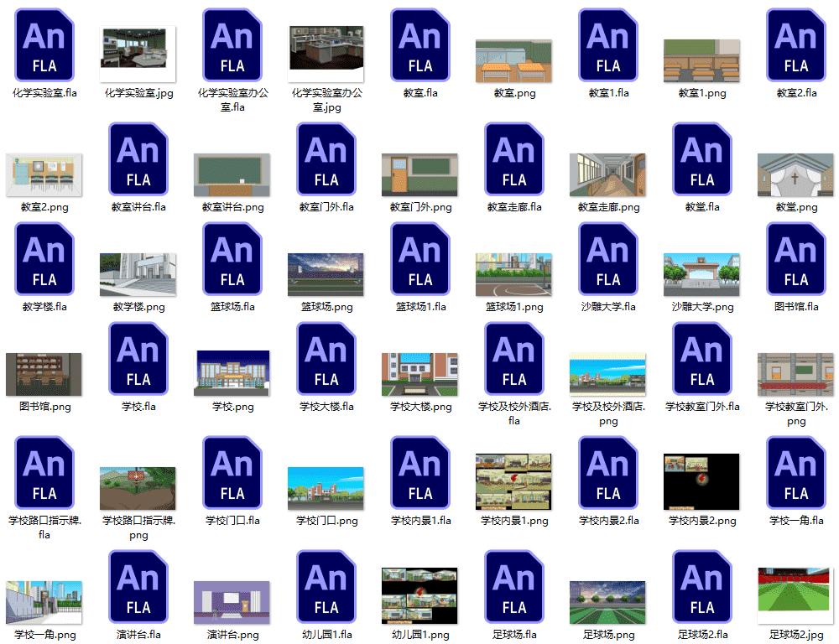
Task: Click the 教室走廊.png hallway thumbnail
Action: [608, 174]
